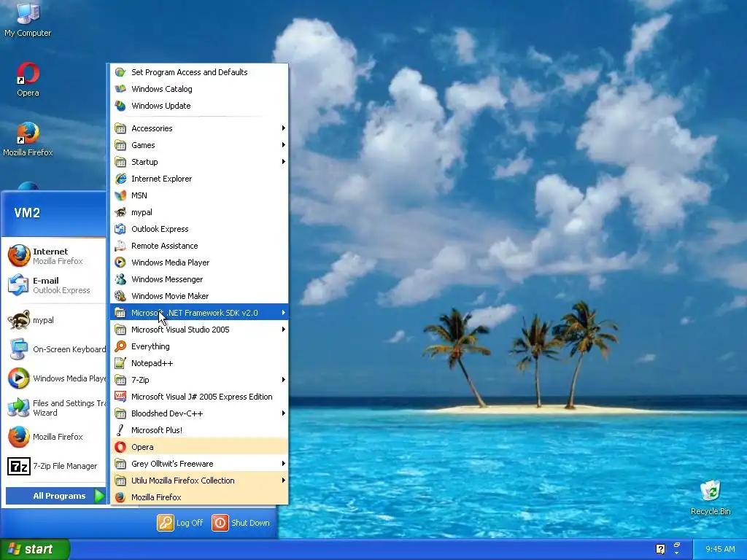Open the My Computer desktop icon
747x560 pixels.
coord(28,19)
